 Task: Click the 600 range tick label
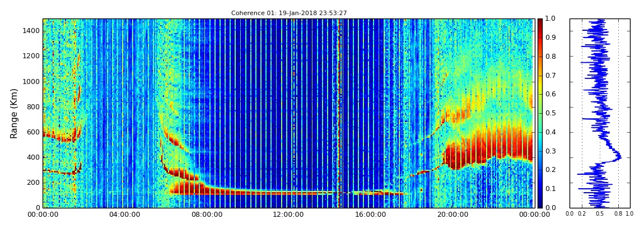click(x=33, y=132)
